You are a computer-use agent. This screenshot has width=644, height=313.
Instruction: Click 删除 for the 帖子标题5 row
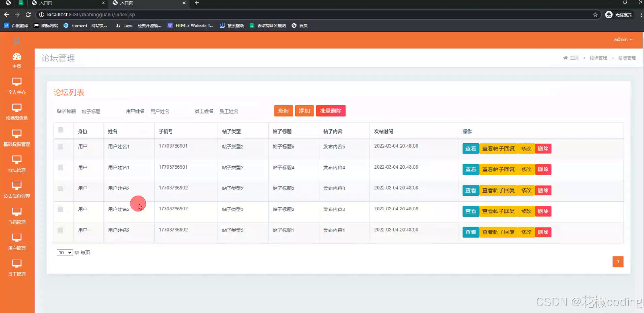(543, 149)
